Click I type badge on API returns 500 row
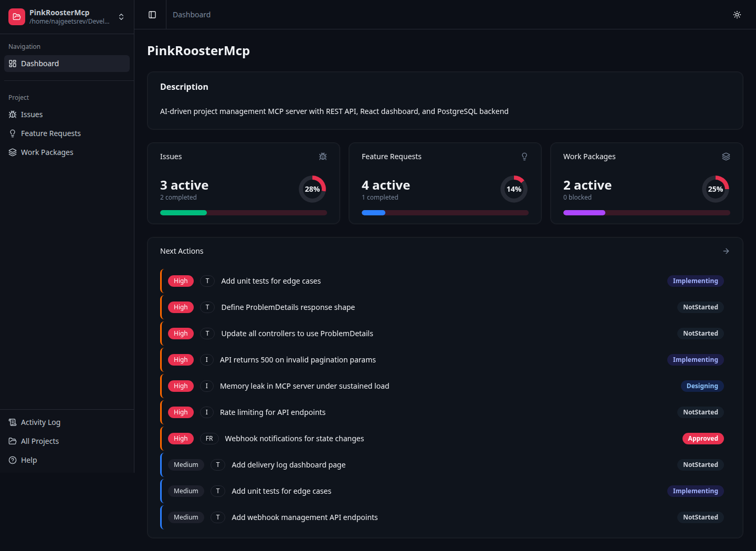 (207, 360)
